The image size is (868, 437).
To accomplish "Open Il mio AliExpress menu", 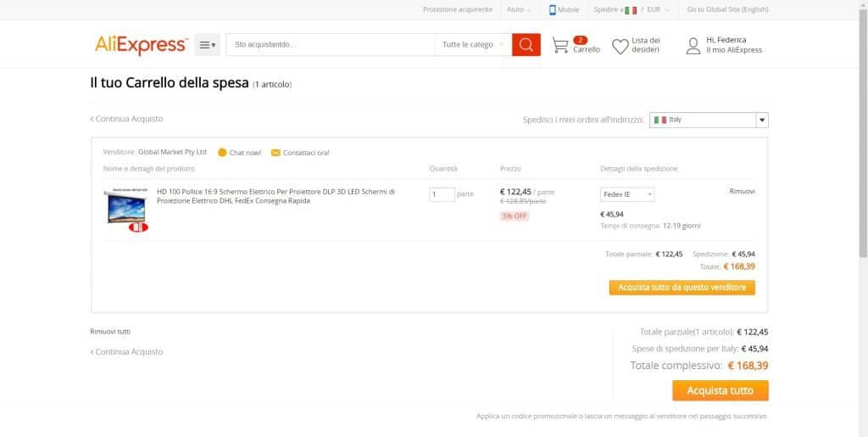I will coord(734,50).
